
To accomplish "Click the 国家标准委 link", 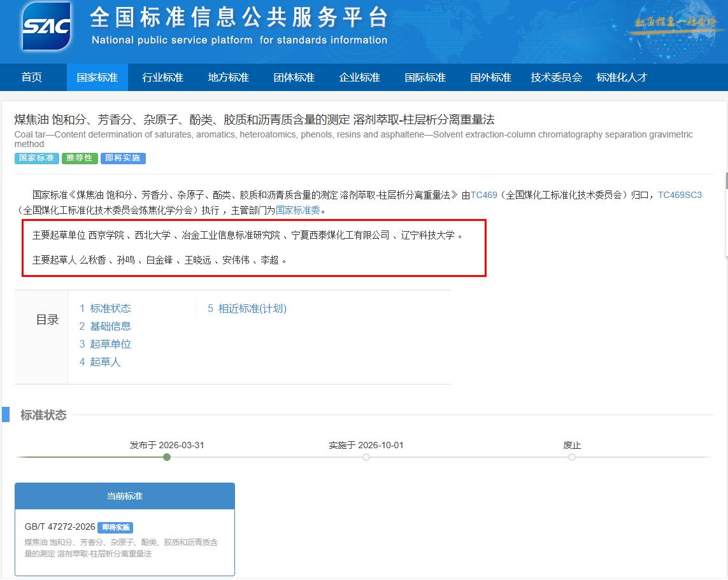I will [298, 210].
